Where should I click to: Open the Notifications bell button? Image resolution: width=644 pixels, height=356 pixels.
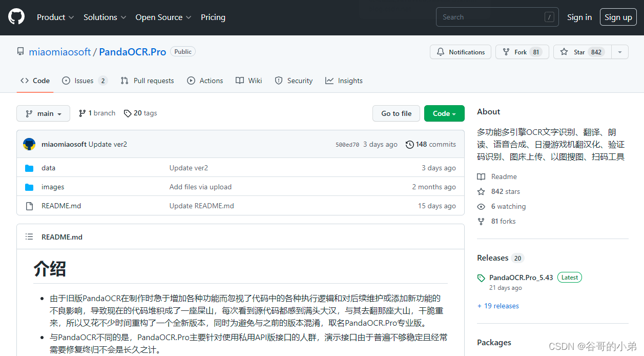tap(460, 52)
